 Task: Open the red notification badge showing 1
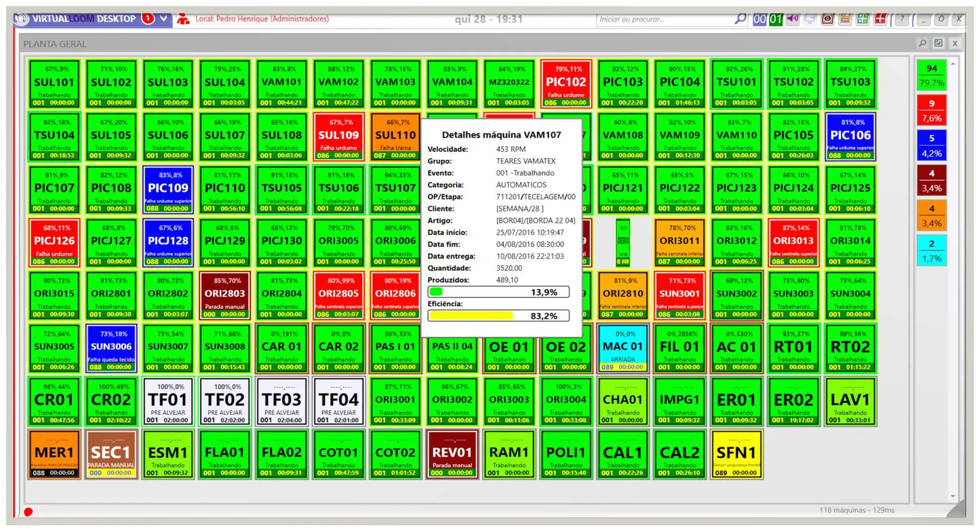pyautogui.click(x=148, y=18)
